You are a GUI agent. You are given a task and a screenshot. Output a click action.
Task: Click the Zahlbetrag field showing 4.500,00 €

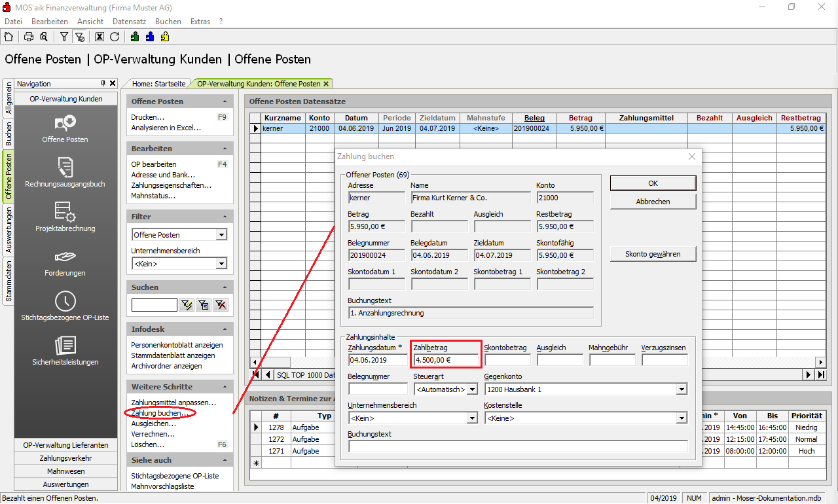[446, 360]
